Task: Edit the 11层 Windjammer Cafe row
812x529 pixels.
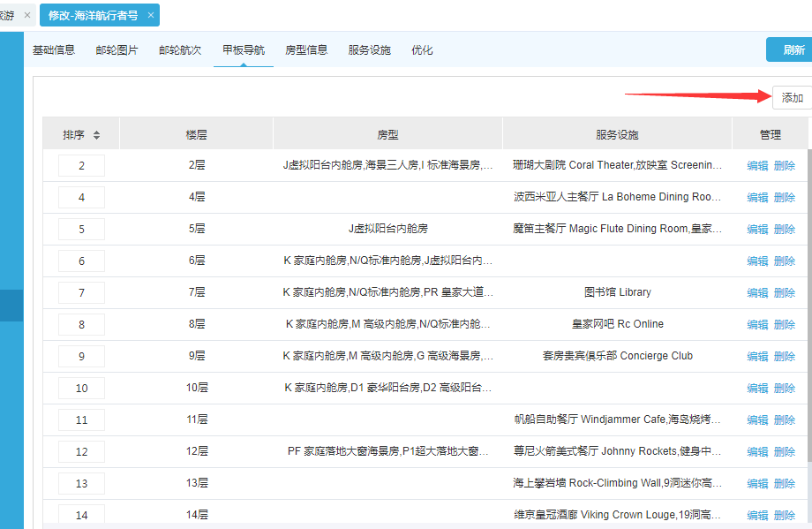Action: 757,420
